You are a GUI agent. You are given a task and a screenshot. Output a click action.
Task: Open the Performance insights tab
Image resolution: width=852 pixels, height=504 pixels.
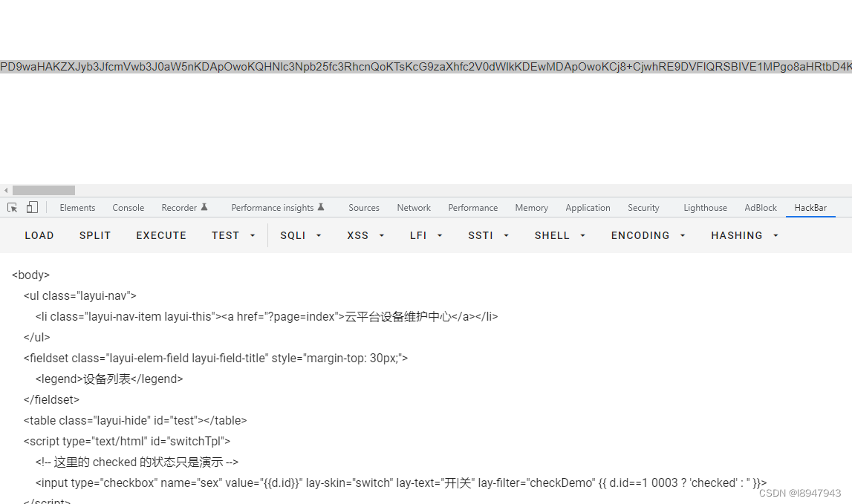[x=272, y=208]
